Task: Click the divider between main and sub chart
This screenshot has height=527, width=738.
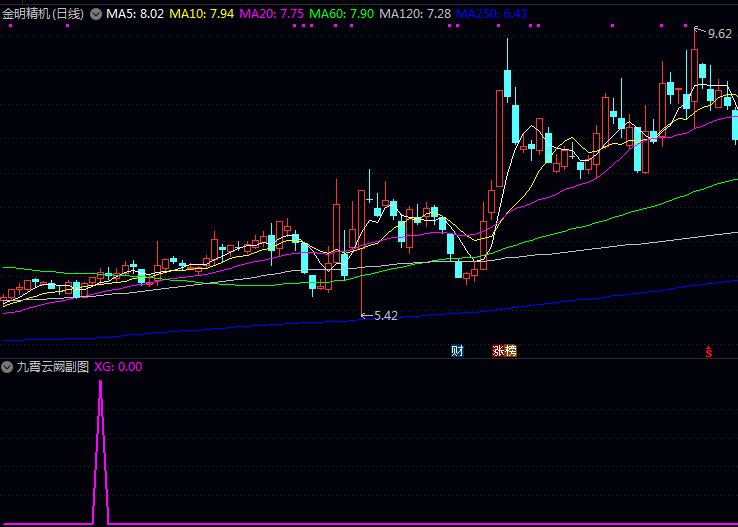Action: [369, 358]
